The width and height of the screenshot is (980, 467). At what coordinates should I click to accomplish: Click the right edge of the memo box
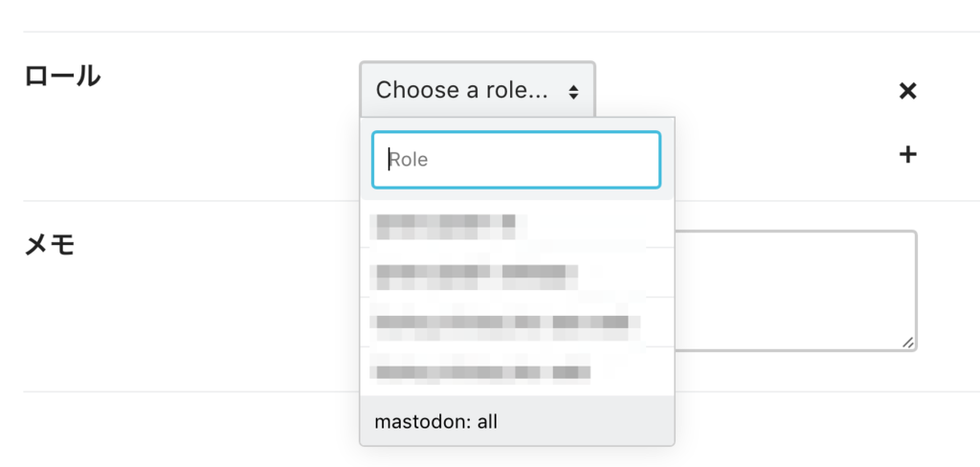point(915,287)
